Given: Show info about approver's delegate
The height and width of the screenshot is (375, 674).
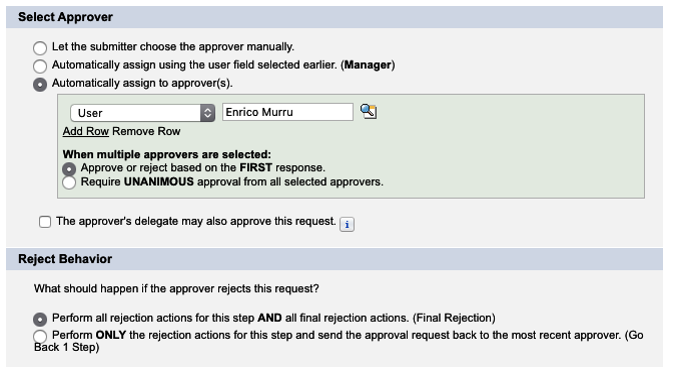Looking at the screenshot, I should coord(347,224).
